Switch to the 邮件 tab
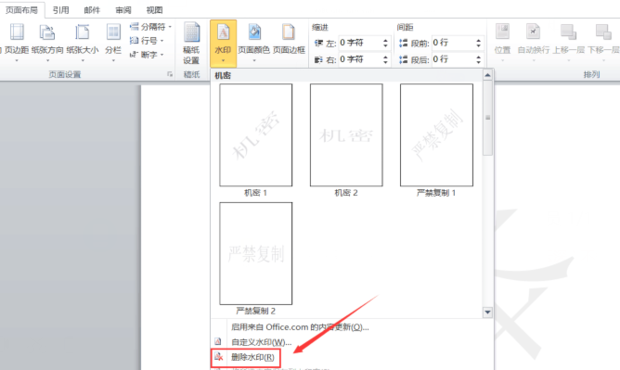The image size is (620, 370). pyautogui.click(x=92, y=10)
